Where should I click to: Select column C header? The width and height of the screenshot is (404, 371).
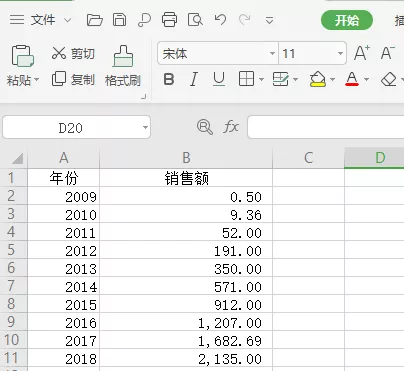(x=308, y=158)
